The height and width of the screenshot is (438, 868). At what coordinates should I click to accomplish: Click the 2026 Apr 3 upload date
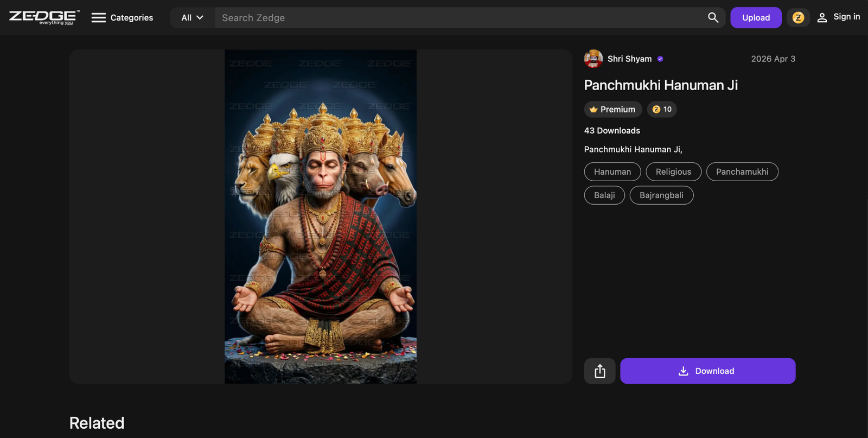point(773,59)
